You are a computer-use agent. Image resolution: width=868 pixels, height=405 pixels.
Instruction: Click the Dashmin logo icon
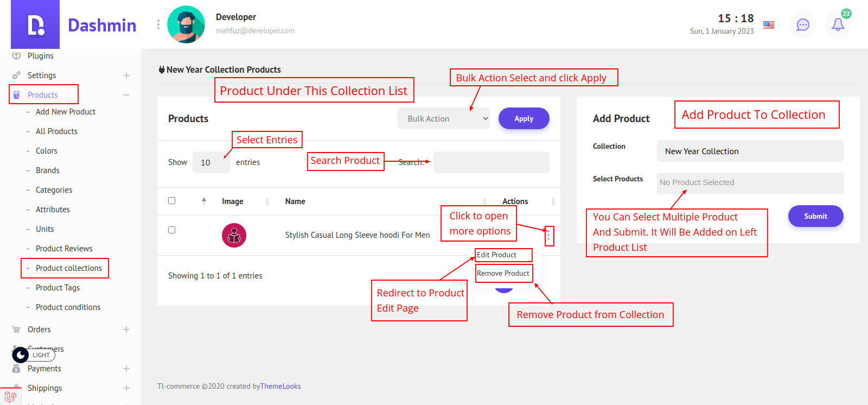click(x=35, y=25)
